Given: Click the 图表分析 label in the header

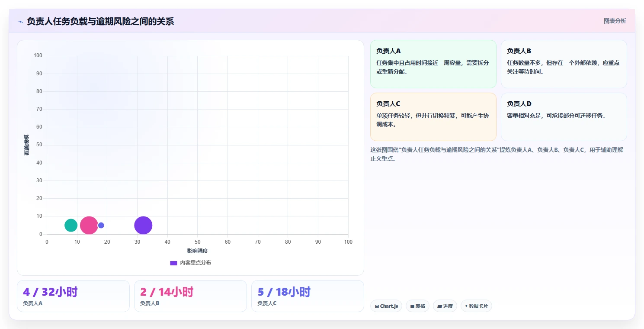Looking at the screenshot, I should [615, 21].
